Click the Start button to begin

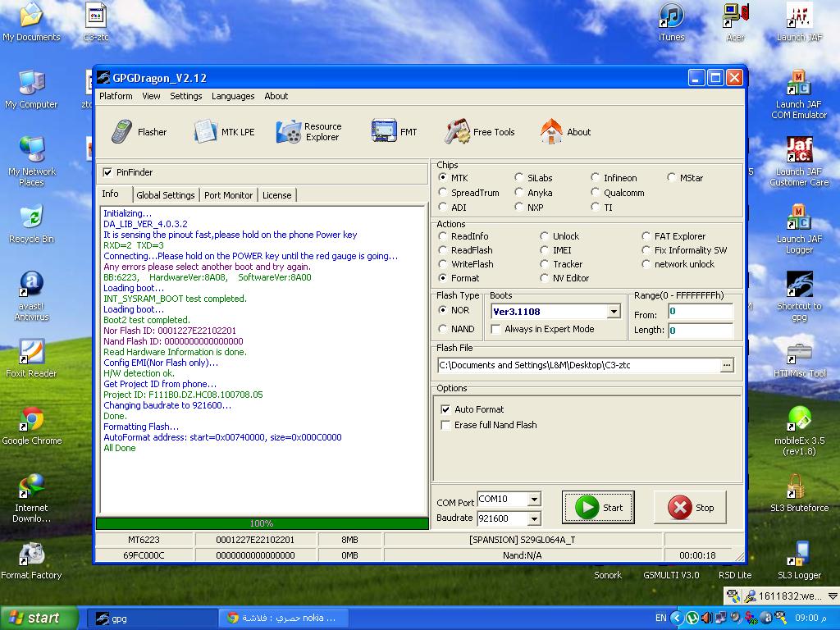point(598,507)
